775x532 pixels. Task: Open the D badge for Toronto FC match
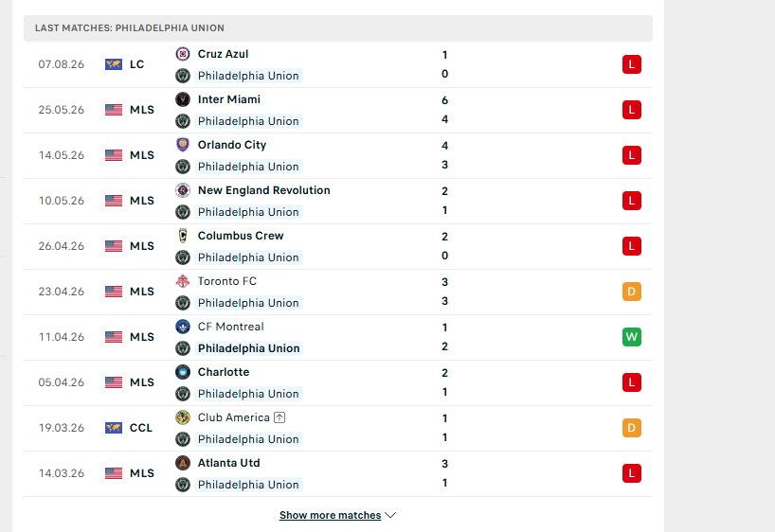pyautogui.click(x=632, y=292)
